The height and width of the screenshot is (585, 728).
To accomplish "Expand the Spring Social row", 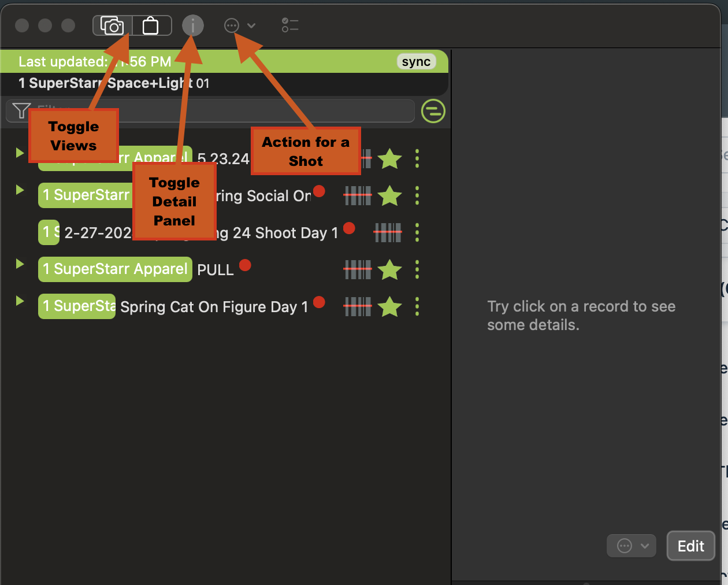I will pos(20,190).
